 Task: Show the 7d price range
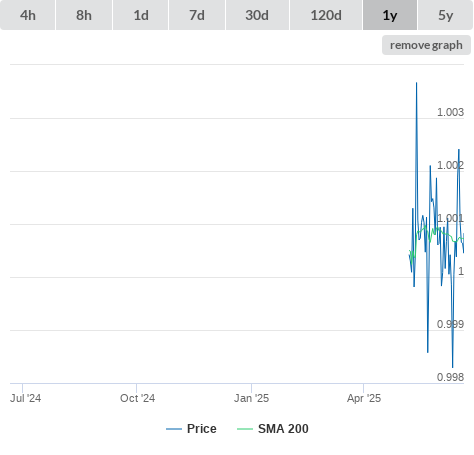[x=197, y=15]
